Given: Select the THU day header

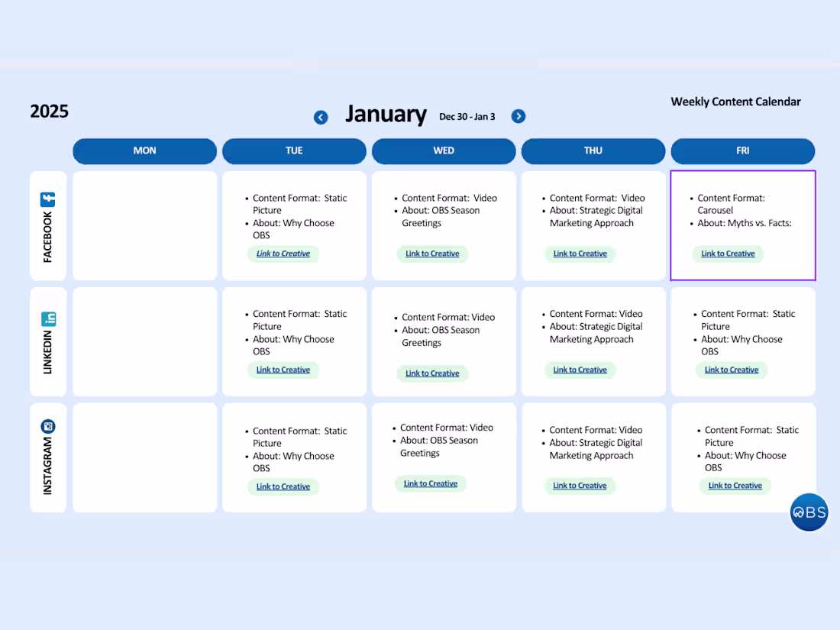Looking at the screenshot, I should [593, 151].
